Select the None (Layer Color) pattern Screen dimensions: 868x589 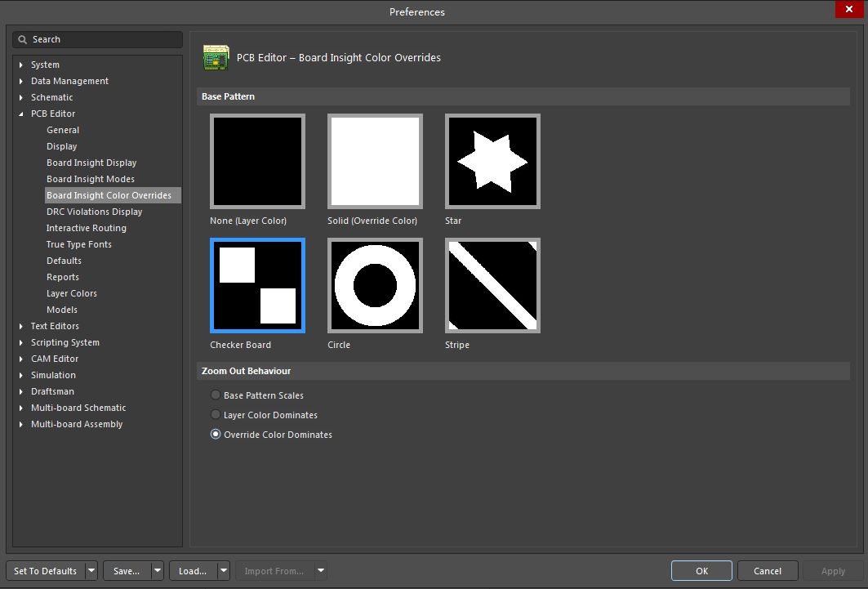[x=257, y=161]
